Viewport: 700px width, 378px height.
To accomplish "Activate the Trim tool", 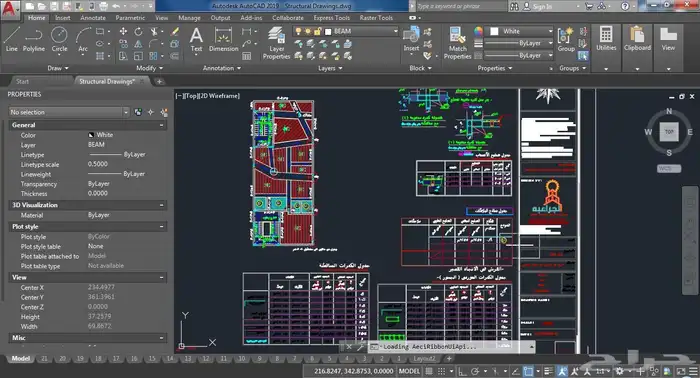I will [x=154, y=32].
